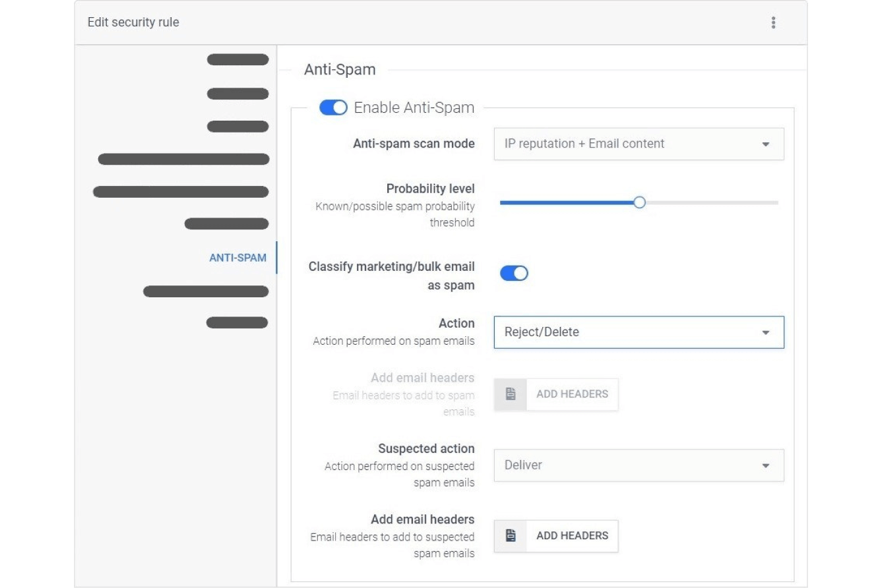The width and height of the screenshot is (882, 588).
Task: Toggle the Enable Anti-Spam switch back on
Action: [x=333, y=107]
